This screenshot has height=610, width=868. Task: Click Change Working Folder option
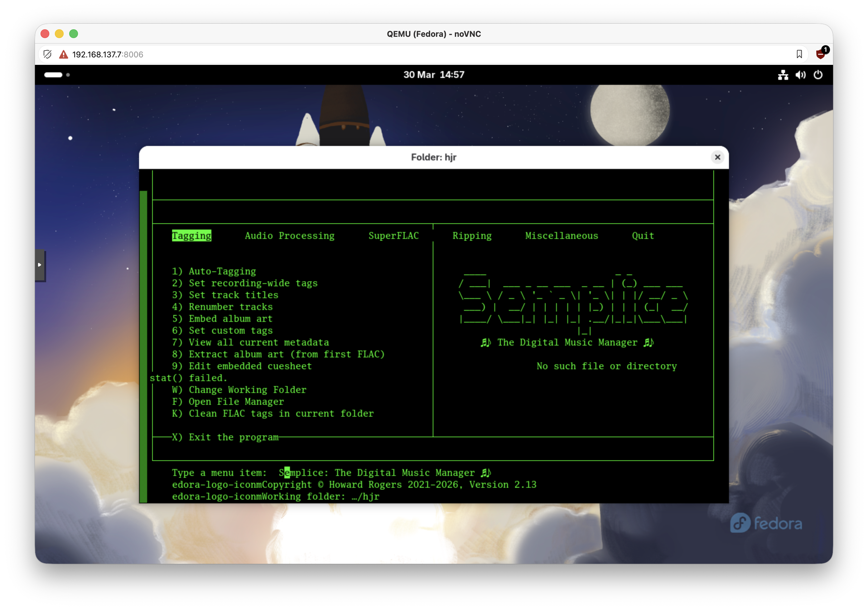[247, 390]
